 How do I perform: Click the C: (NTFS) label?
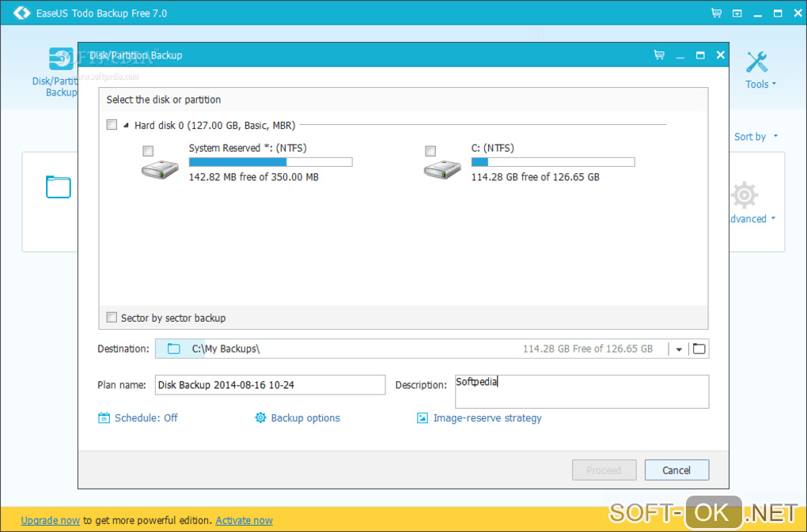coord(493,148)
